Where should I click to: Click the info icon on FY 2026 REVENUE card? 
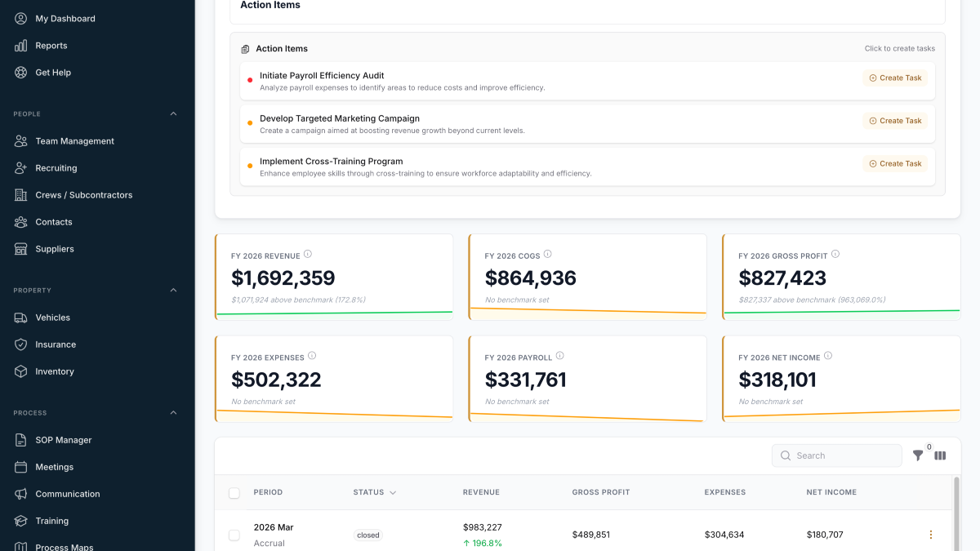point(308,254)
